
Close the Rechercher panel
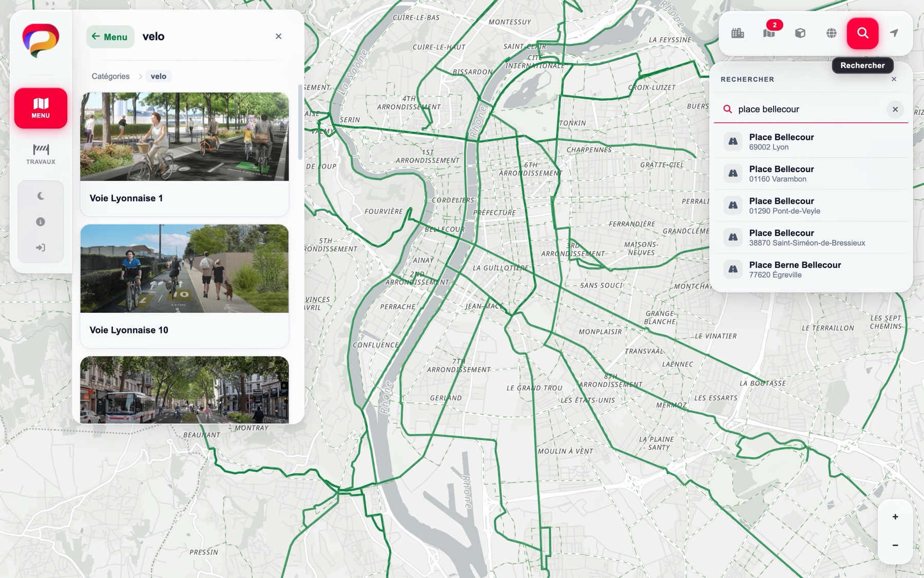(x=894, y=79)
